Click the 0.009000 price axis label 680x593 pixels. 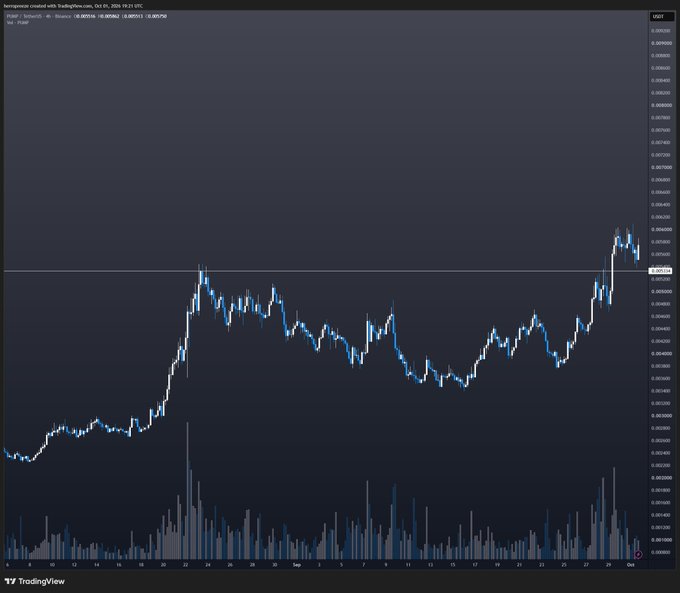coord(661,43)
